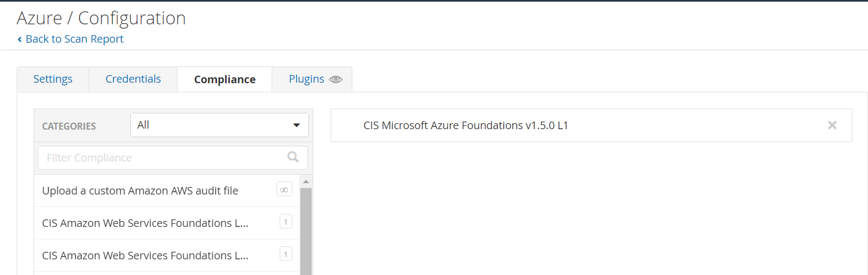Go to the Plugins tab
868x275 pixels.
(x=306, y=79)
